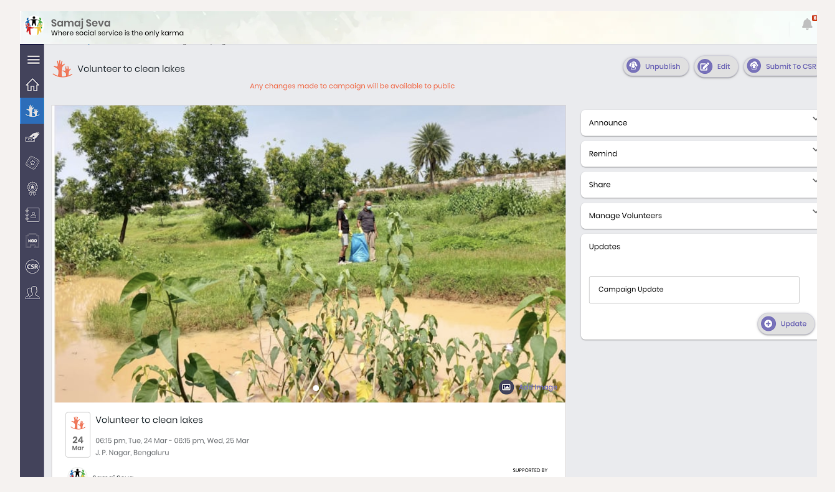The width and height of the screenshot is (835, 492).
Task: Click the white carousel dot on photo
Action: click(316, 388)
